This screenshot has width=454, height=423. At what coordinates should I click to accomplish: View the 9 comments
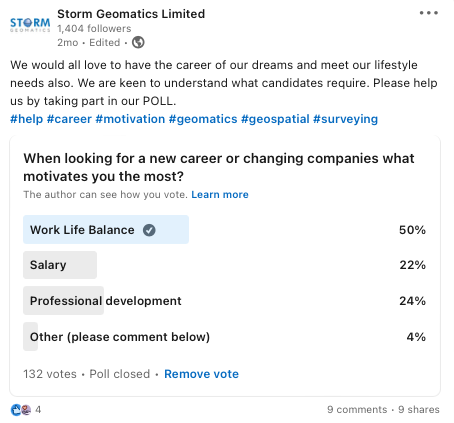click(357, 410)
